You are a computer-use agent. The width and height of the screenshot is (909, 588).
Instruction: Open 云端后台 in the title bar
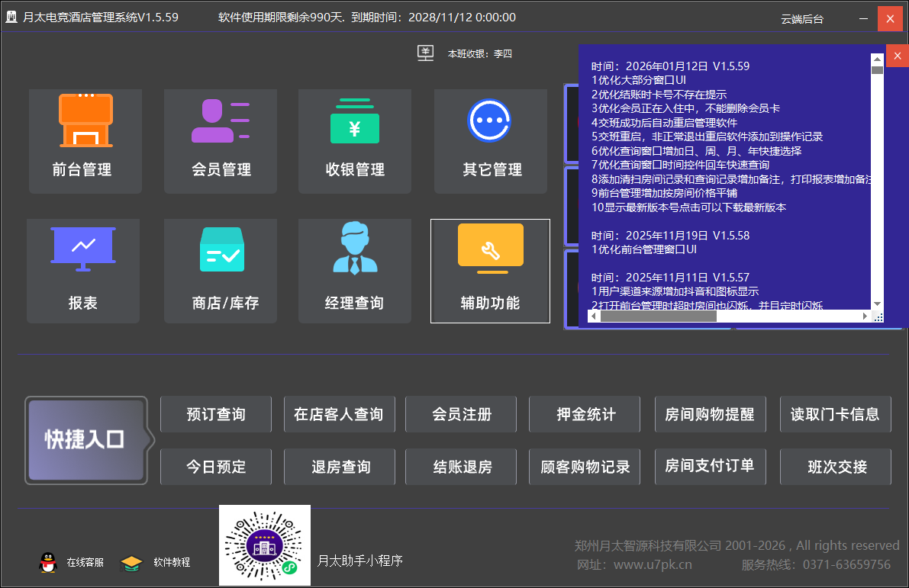[x=802, y=18]
